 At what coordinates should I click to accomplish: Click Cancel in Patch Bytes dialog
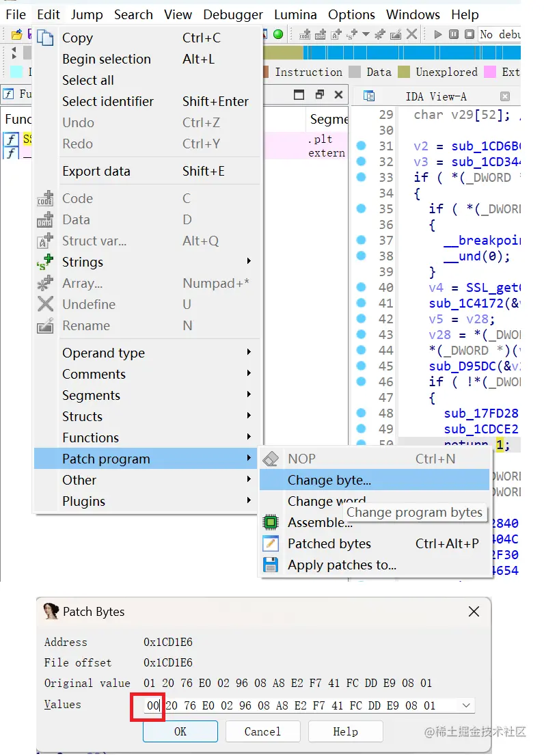click(x=262, y=731)
